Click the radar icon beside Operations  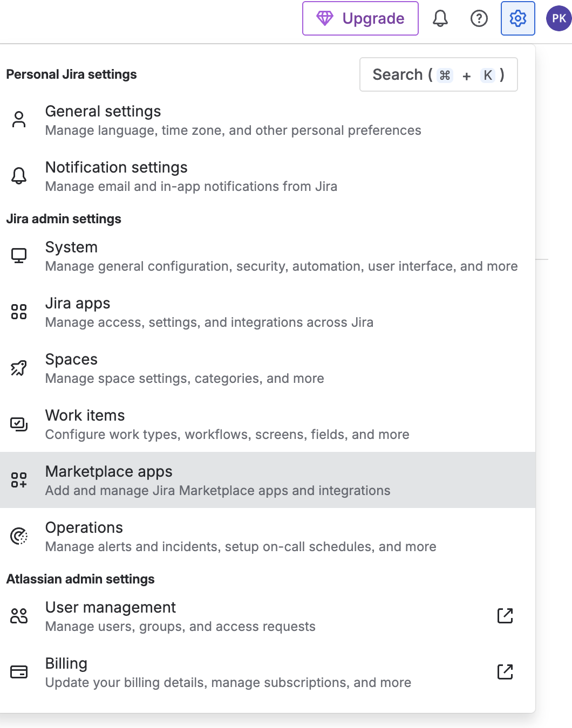click(19, 536)
